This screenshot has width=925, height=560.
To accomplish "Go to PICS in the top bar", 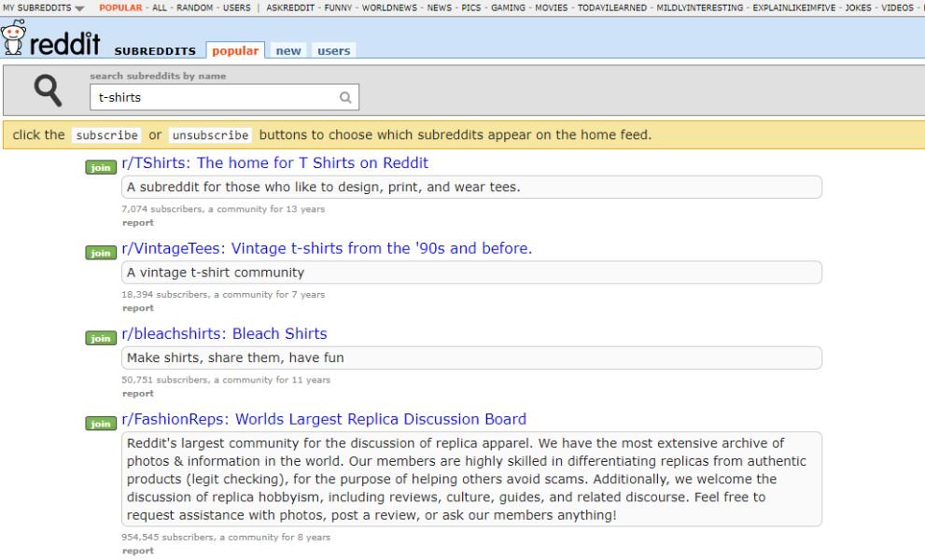I will click(x=471, y=7).
